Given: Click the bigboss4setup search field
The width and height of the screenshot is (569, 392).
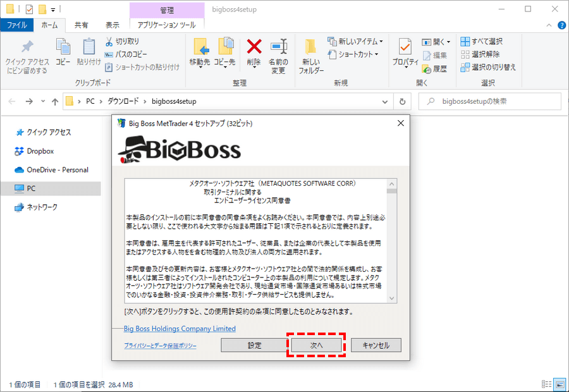Looking at the screenshot, I should pyautogui.click(x=490, y=102).
